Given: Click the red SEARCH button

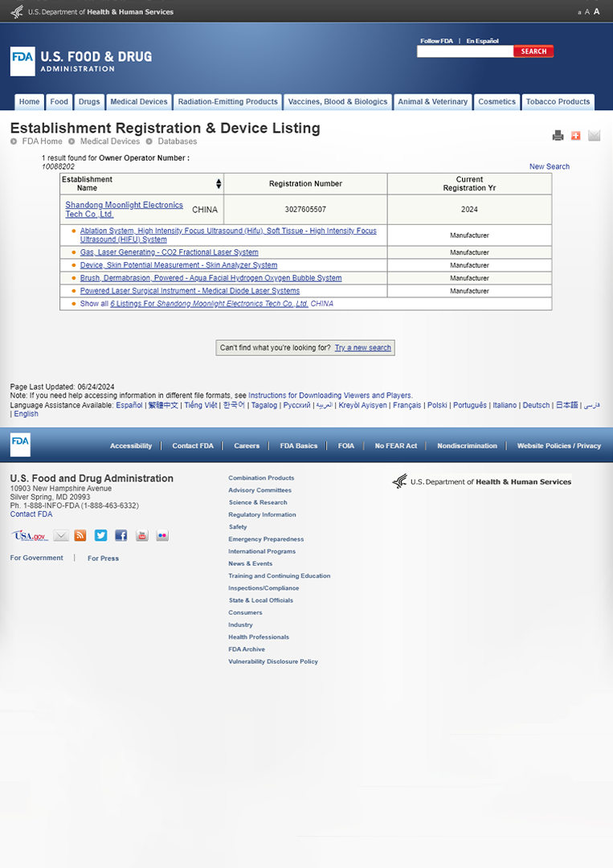Looking at the screenshot, I should click(533, 51).
